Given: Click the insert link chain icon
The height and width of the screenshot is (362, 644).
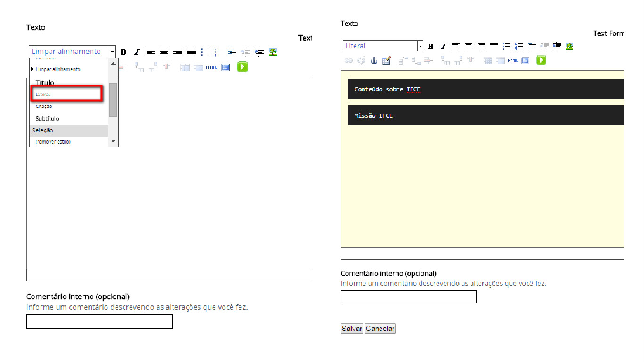Looking at the screenshot, I should [x=349, y=60].
